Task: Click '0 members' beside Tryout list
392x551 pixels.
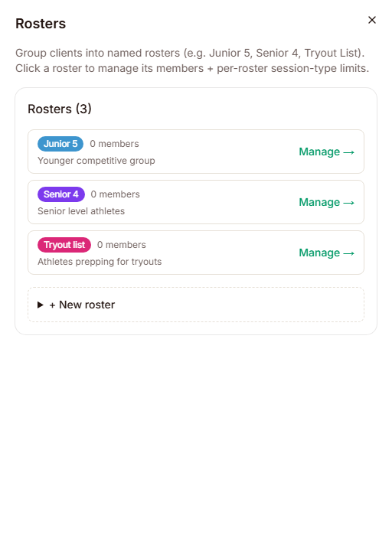Action: [122, 245]
